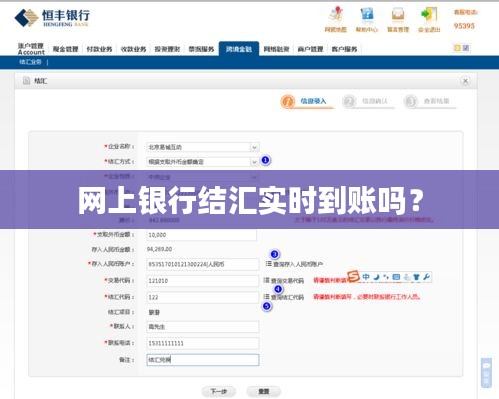
Task: Click the 查看结果 step label
Action: pos(436,101)
